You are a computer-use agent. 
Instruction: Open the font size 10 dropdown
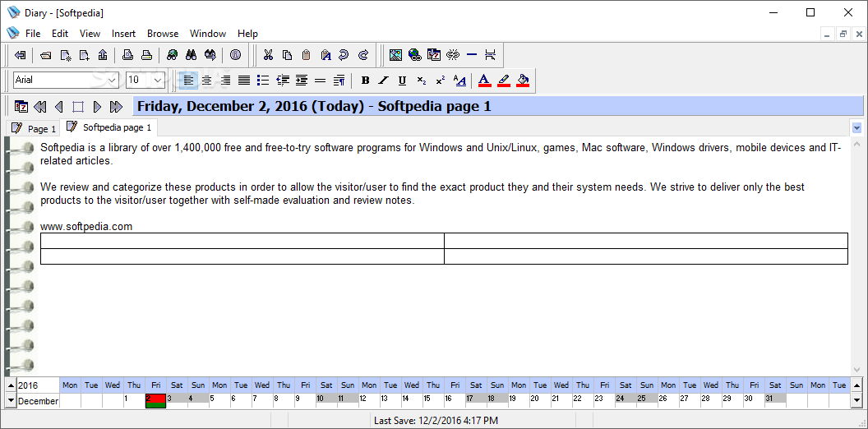tap(158, 81)
